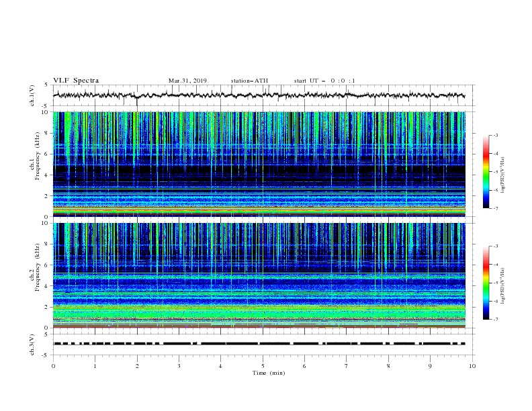Click the ch.2 spectrogram color scale bar
532x411 pixels.
click(486, 283)
